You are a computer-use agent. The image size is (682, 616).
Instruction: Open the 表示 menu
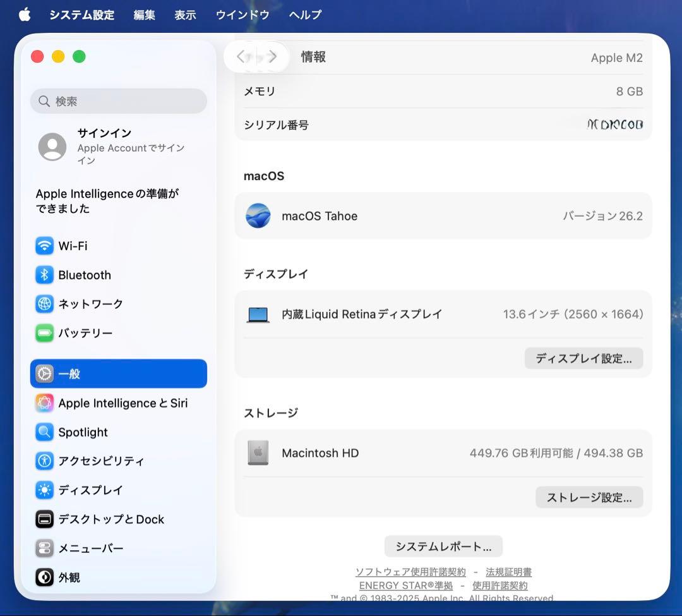185,15
